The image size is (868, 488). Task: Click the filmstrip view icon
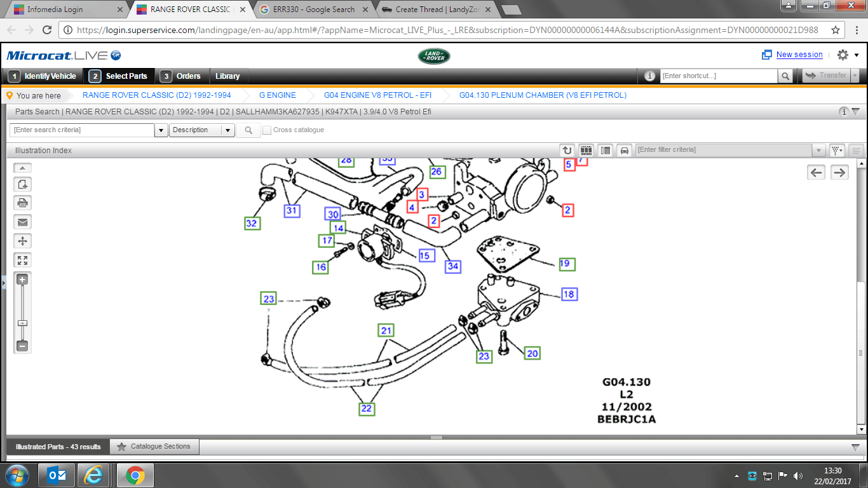[587, 151]
